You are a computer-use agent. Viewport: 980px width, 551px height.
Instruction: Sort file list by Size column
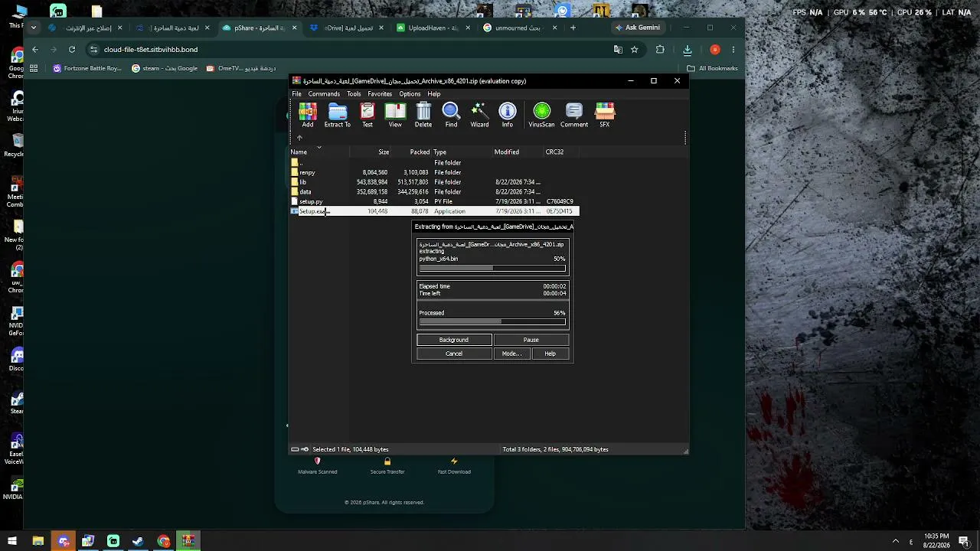(370, 152)
